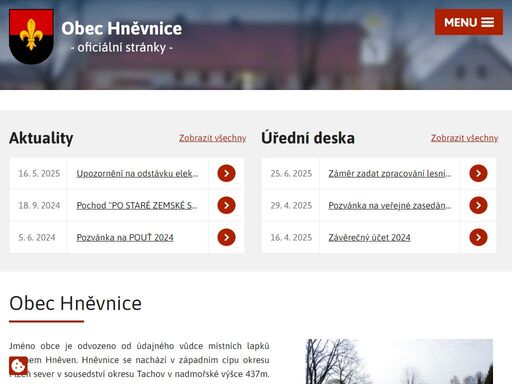This screenshot has width=512, height=384.
Task: Open cookie settings icon
Action: 18,366
